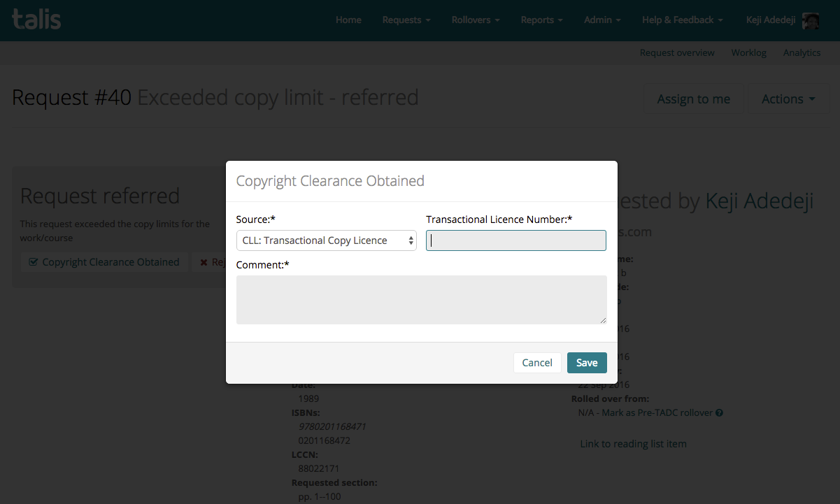This screenshot has height=504, width=840.
Task: Open the Analytics tab
Action: pyautogui.click(x=802, y=52)
